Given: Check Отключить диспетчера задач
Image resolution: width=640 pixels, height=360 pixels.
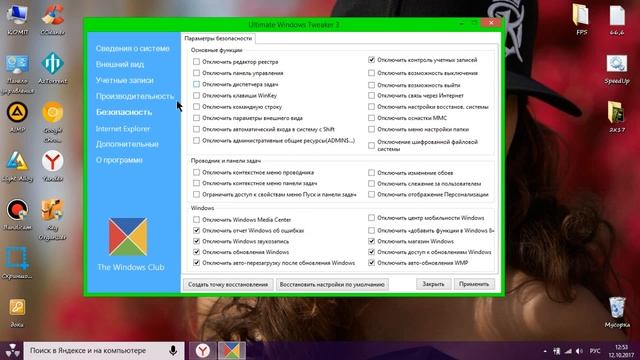Looking at the screenshot, I should pyautogui.click(x=196, y=84).
